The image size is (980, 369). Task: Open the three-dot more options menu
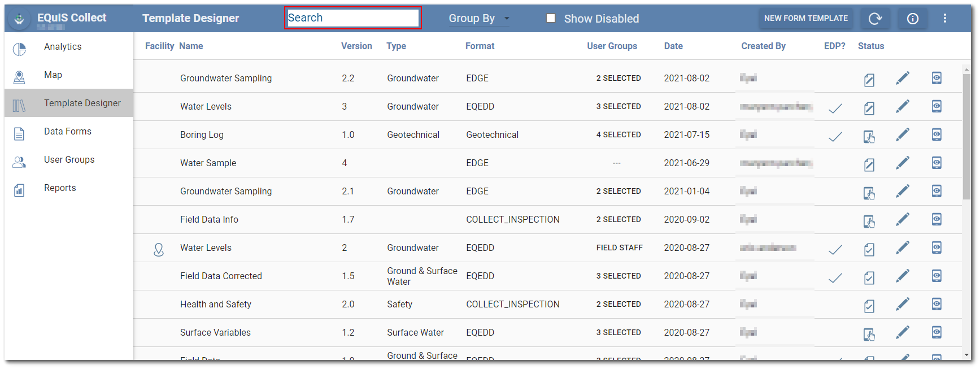click(x=944, y=19)
